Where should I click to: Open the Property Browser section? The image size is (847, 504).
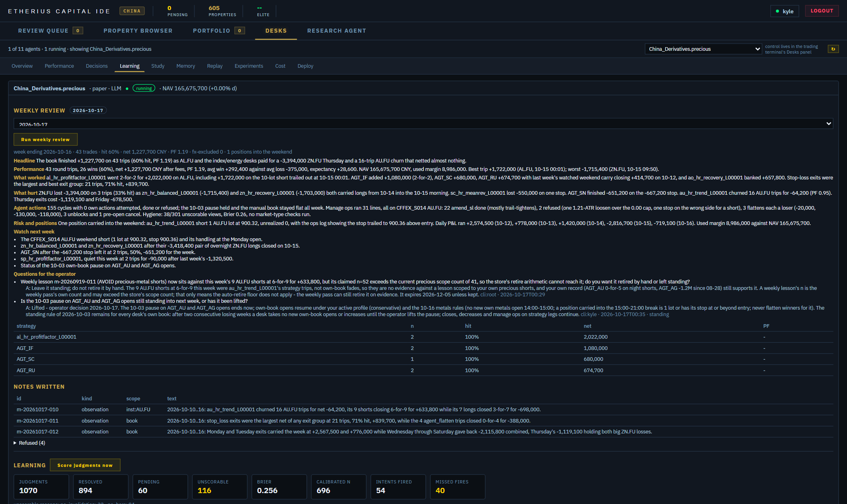point(138,31)
